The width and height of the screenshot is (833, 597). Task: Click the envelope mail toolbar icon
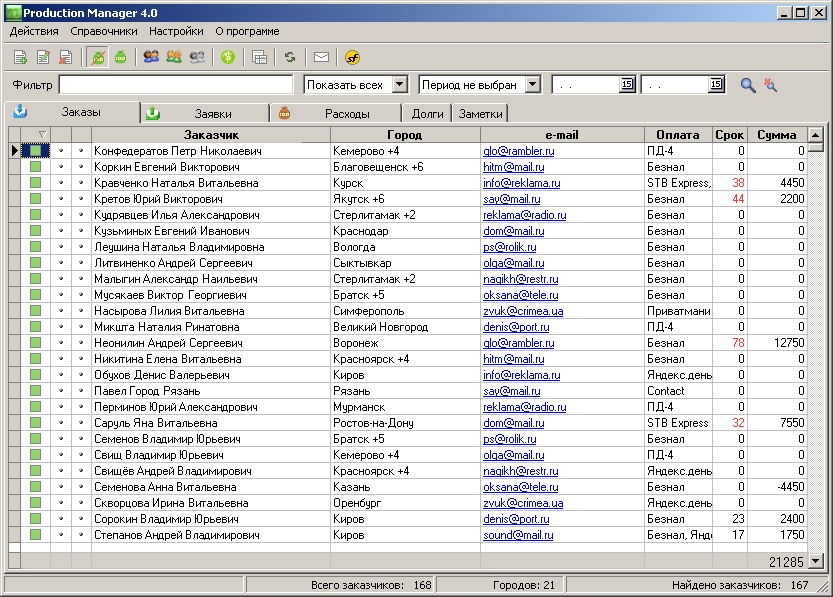coord(321,58)
